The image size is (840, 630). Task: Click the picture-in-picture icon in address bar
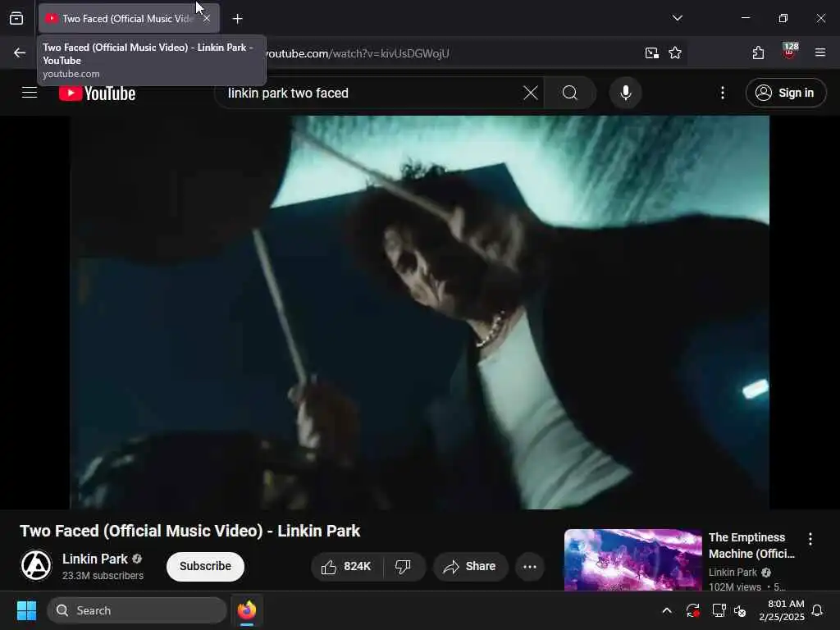[651, 53]
